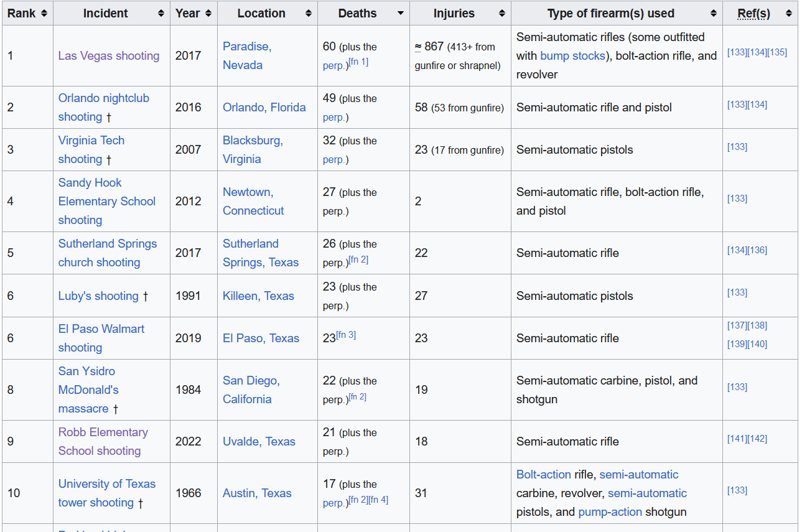Open the Orlando nightclub shooting article

point(104,107)
